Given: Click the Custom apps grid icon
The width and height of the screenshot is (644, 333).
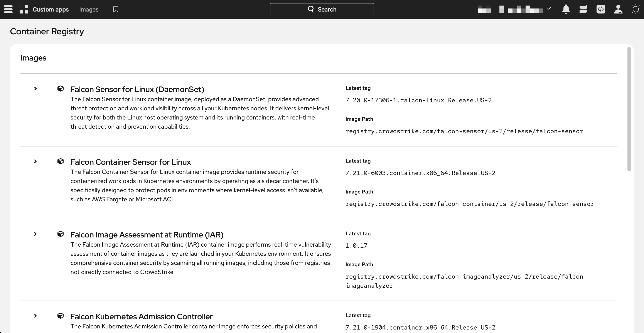Looking at the screenshot, I should (24, 9).
